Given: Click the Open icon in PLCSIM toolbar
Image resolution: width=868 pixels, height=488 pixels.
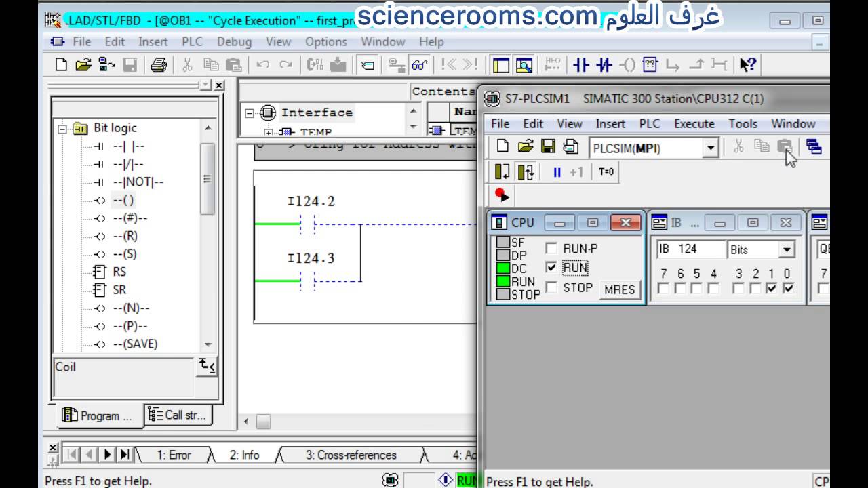Looking at the screenshot, I should point(525,146).
